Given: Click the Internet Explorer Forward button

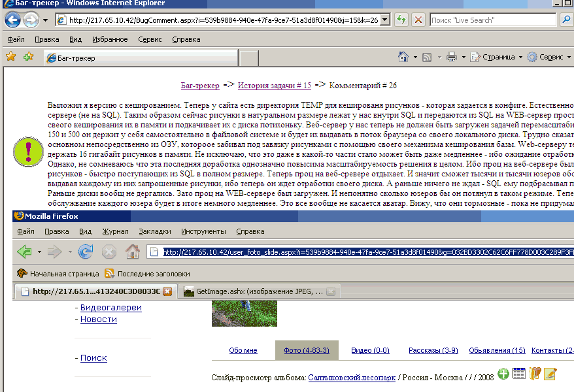Looking at the screenshot, I should [x=31, y=20].
